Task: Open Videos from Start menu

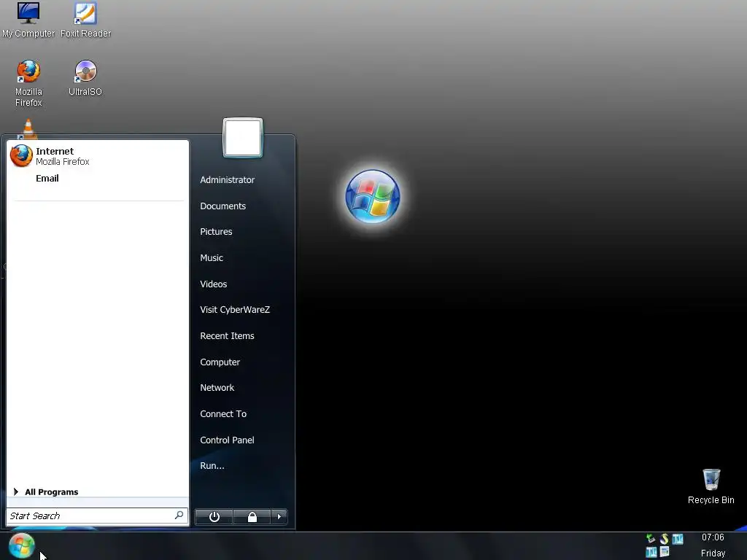Action: [x=214, y=284]
